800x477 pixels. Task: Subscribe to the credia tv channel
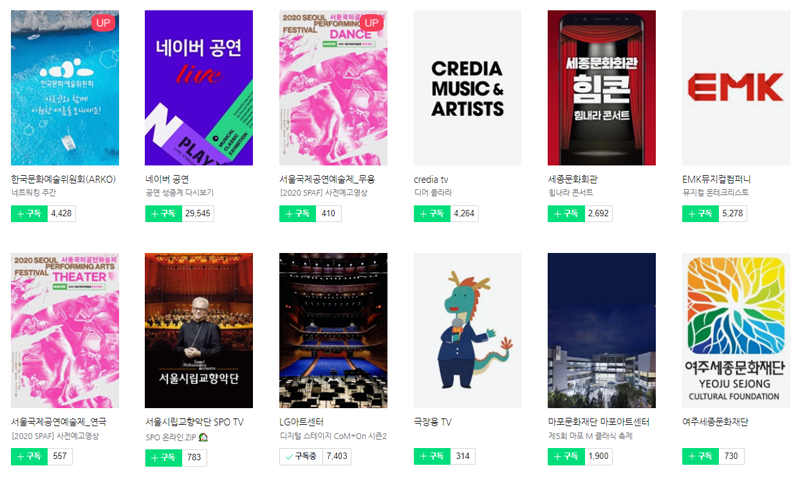[432, 213]
